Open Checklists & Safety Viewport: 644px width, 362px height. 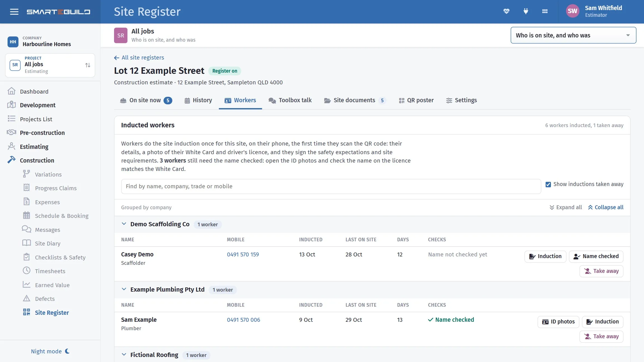(x=60, y=257)
